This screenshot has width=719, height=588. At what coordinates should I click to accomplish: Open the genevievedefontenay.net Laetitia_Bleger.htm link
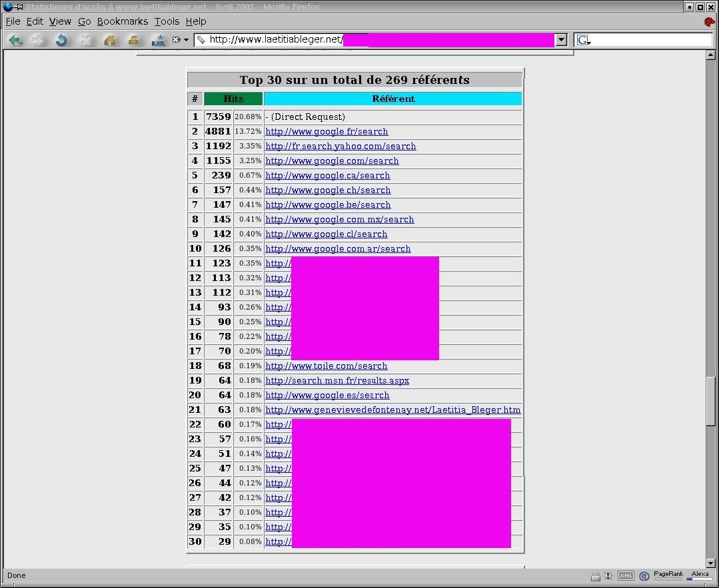pos(393,410)
